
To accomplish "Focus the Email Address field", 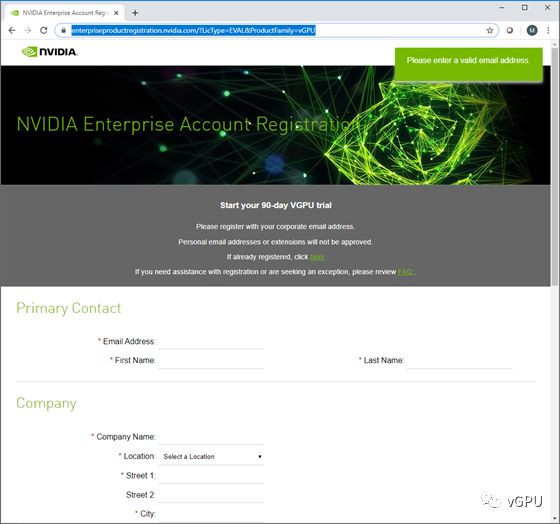I will 211,342.
